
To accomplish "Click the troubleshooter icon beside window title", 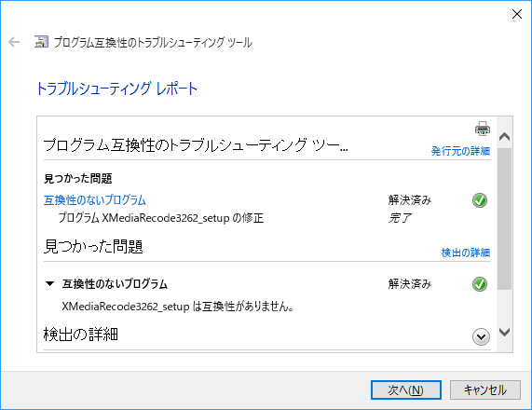I will point(41,42).
